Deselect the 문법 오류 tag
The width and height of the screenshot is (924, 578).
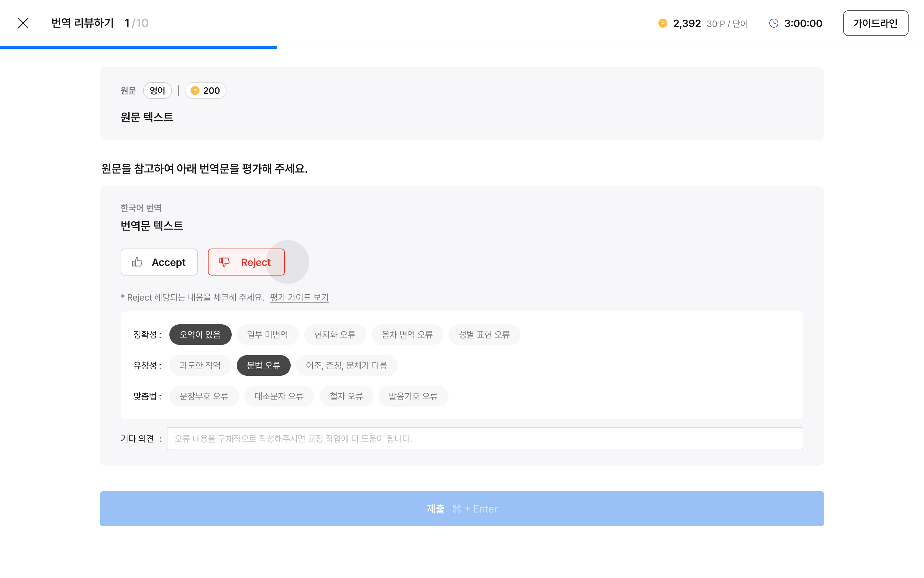(x=263, y=365)
